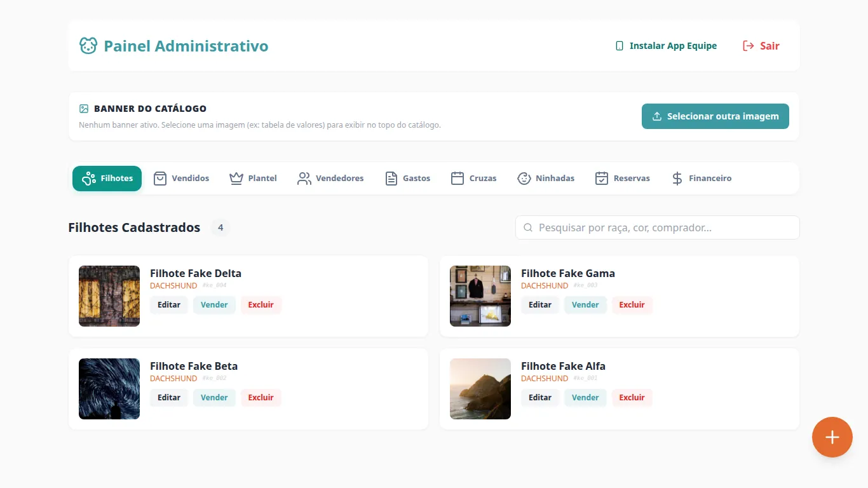Image resolution: width=868 pixels, height=488 pixels.
Task: Edit Filhote Fake Alfa
Action: 540,398
